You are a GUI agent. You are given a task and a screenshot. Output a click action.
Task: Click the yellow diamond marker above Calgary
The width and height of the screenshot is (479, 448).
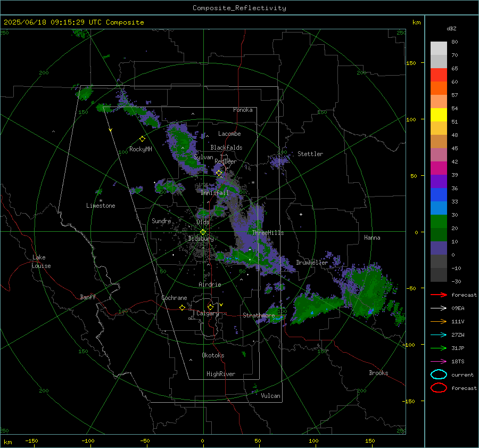pyautogui.click(x=210, y=307)
